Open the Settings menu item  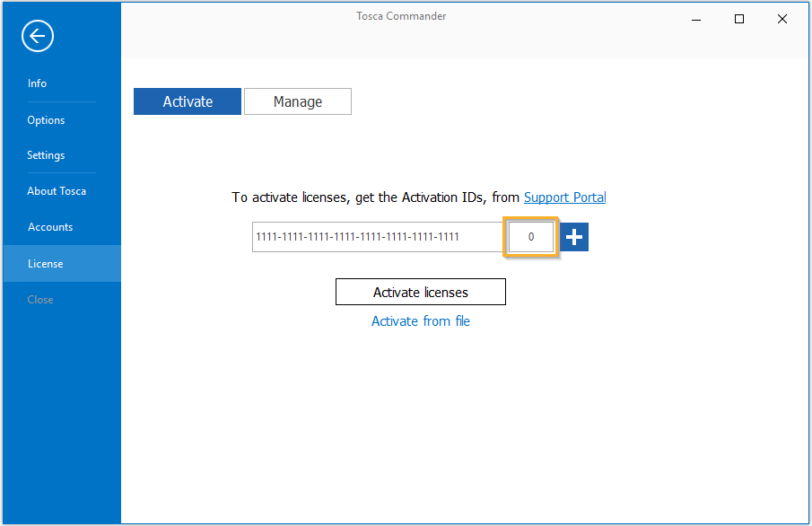click(46, 155)
